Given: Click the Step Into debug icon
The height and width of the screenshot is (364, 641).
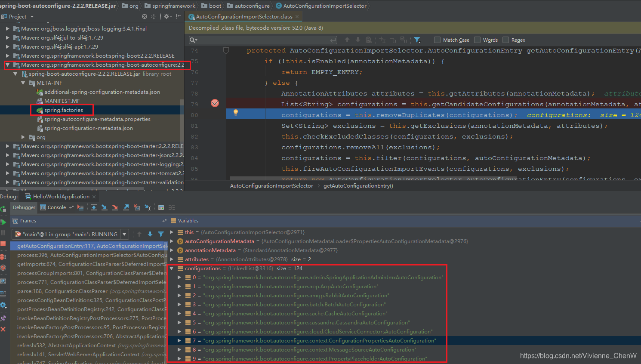Looking at the screenshot, I should click(104, 207).
